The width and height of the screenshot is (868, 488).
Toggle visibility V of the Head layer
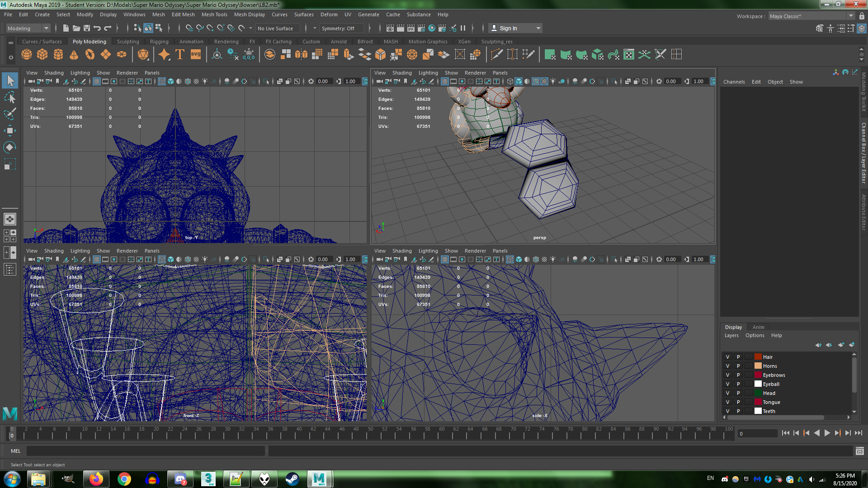[727, 393]
